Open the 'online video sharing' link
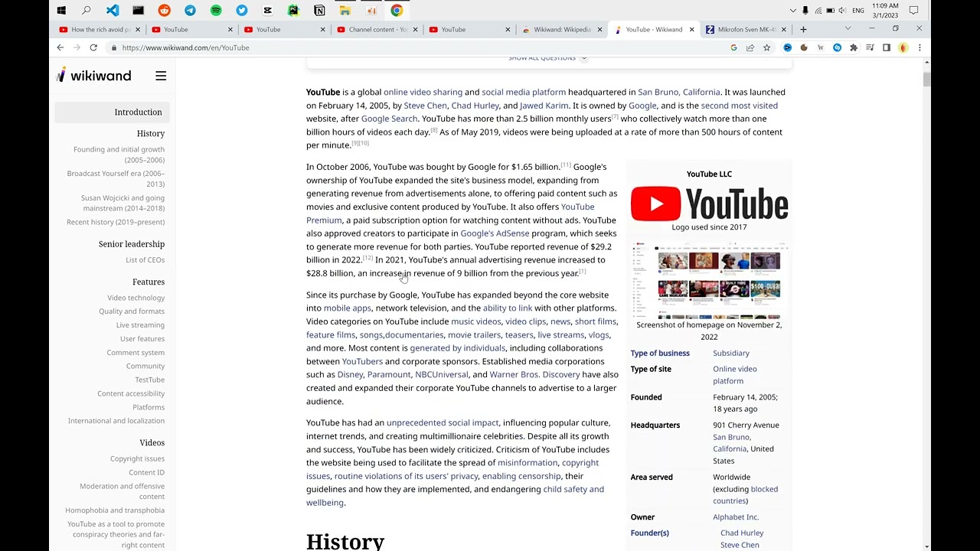 pos(423,92)
